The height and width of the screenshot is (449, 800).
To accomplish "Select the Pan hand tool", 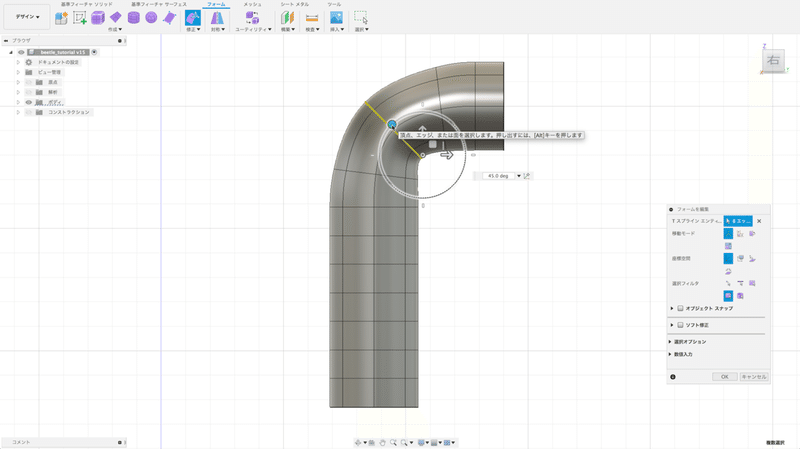I will [383, 442].
